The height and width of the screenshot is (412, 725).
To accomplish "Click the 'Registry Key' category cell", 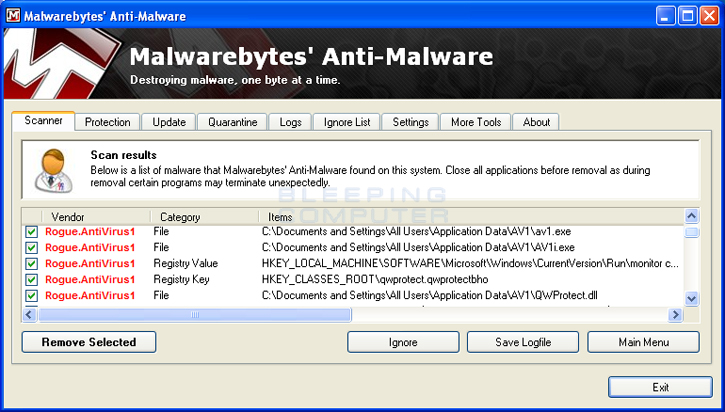I will click(x=181, y=279).
